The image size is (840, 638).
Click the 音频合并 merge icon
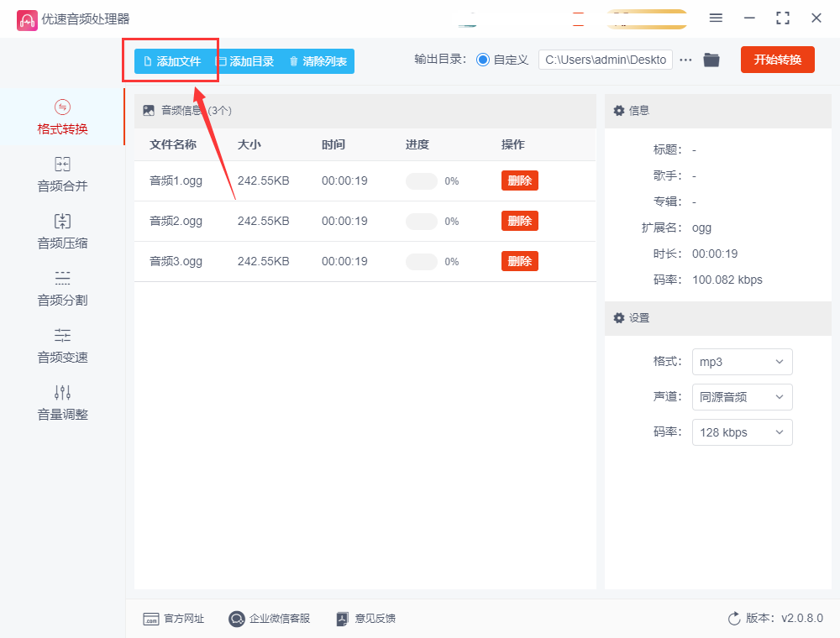(62, 164)
